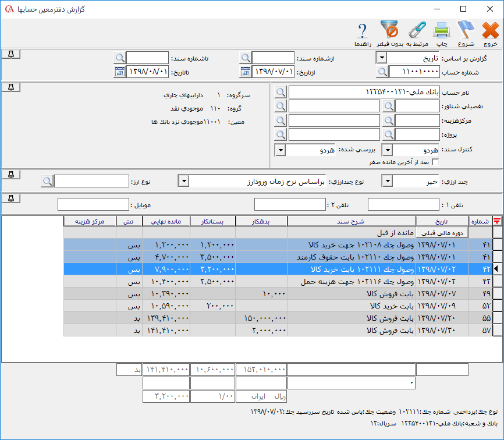Click search icon beside شماره حساب field

click(x=382, y=72)
